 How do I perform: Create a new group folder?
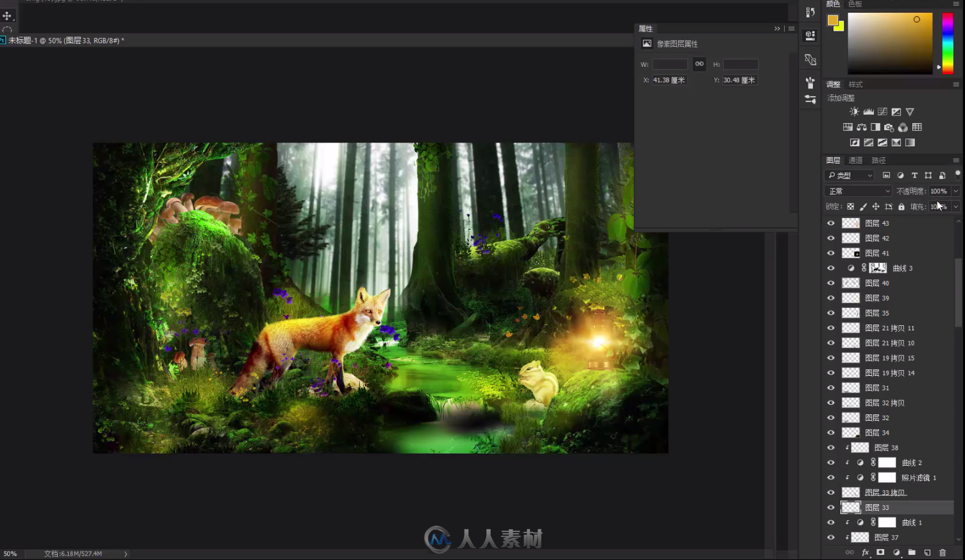912,552
